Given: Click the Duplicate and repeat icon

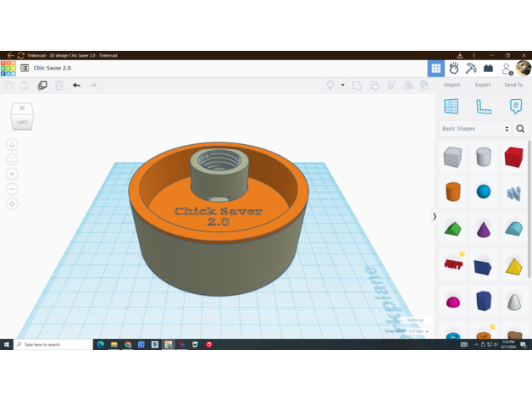Looking at the screenshot, I should coord(42,86).
